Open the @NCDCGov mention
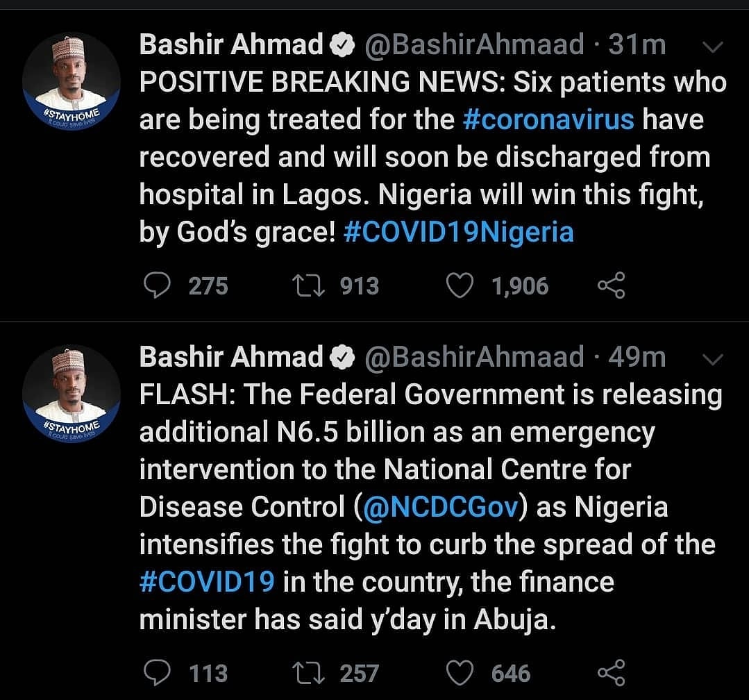The height and width of the screenshot is (700, 749). 440,507
